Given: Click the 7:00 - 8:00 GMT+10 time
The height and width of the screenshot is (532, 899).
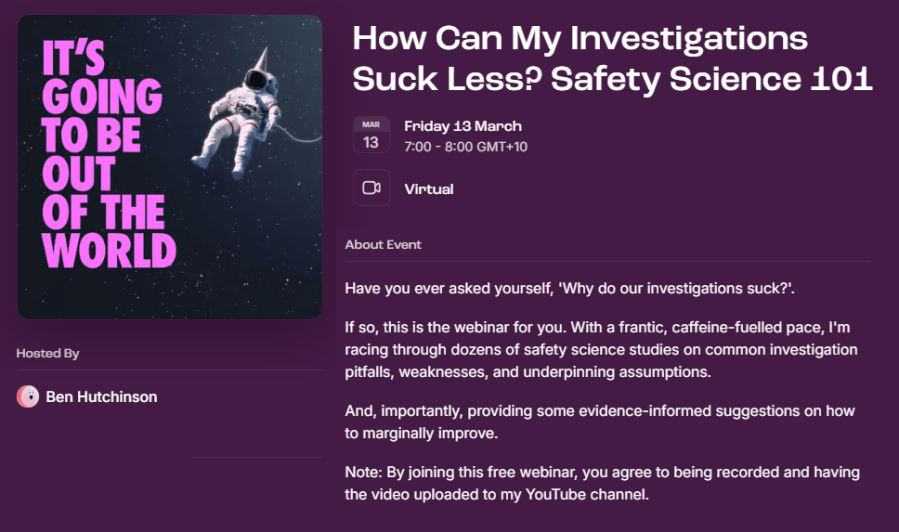Looking at the screenshot, I should click(465, 147).
